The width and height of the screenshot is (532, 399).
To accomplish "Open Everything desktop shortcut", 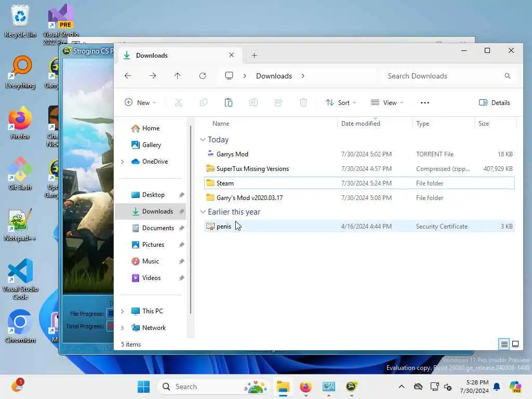I will [x=20, y=72].
